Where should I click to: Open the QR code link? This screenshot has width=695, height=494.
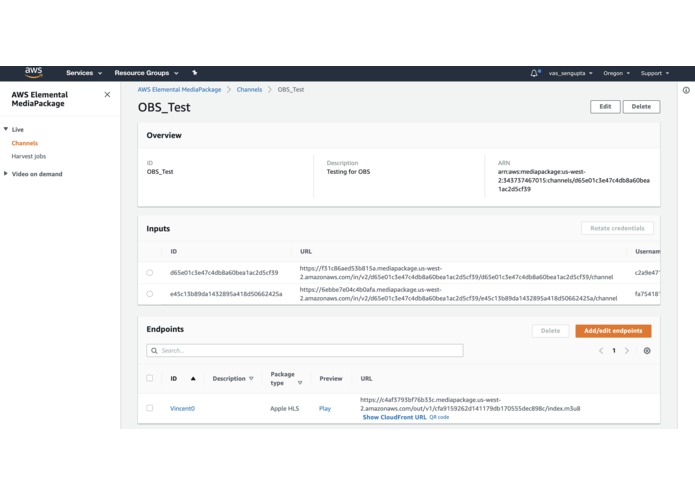[439, 417]
